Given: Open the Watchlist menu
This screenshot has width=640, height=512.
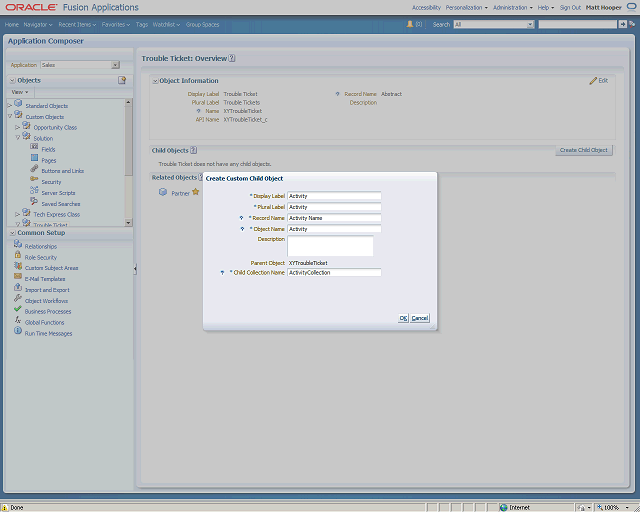Looking at the screenshot, I should click(166, 24).
